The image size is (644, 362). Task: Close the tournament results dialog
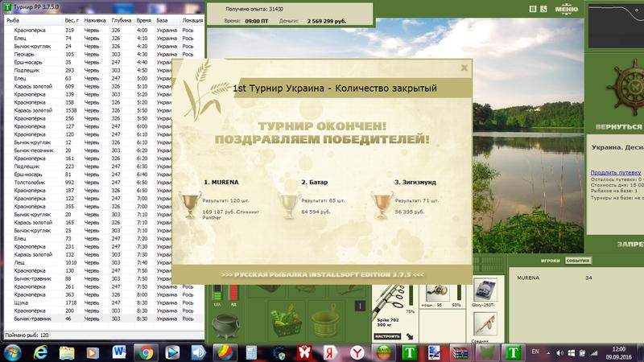pyautogui.click(x=464, y=68)
